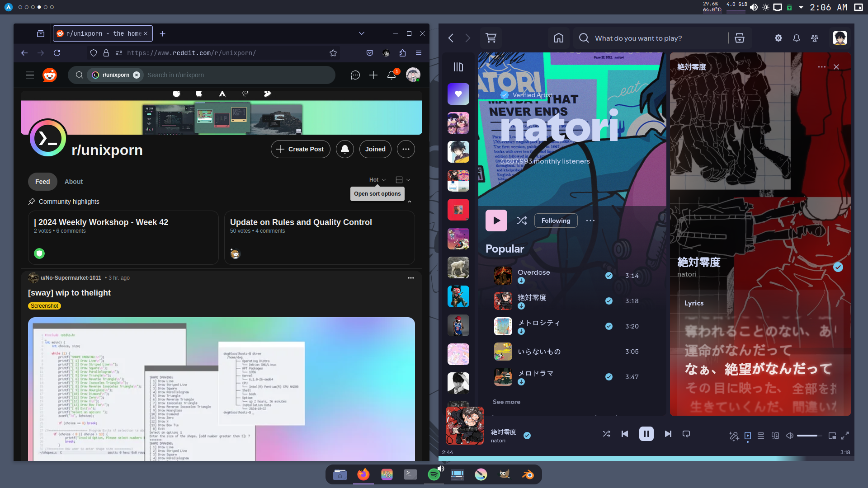Open Spotify settings gear icon
The width and height of the screenshot is (868, 488).
pos(778,38)
